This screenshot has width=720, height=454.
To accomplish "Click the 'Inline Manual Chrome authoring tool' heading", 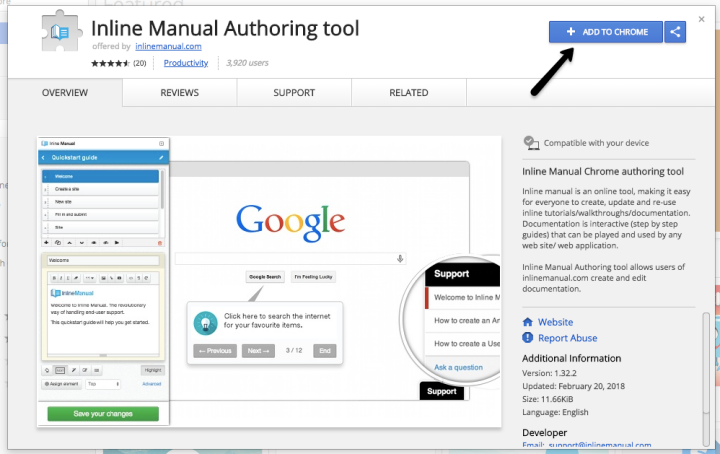I will point(603,171).
